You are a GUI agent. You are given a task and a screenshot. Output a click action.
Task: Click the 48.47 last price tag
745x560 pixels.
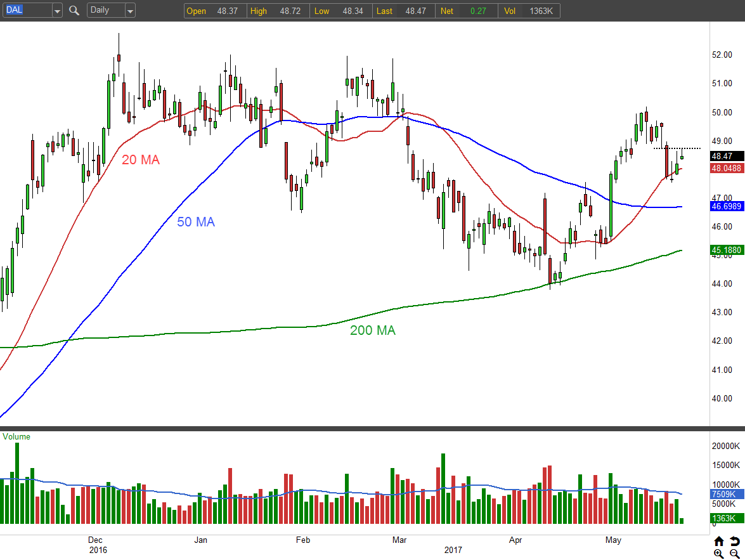point(727,156)
